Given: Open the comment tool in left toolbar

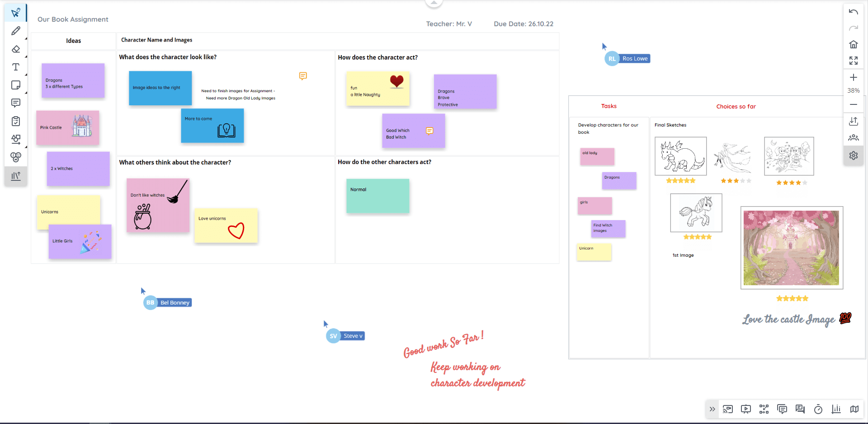Looking at the screenshot, I should coord(16,103).
